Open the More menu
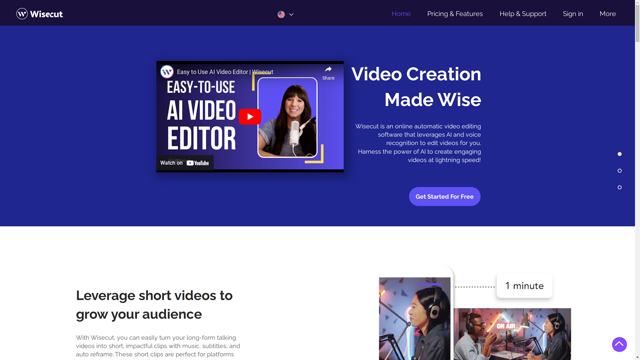640x360 pixels. [607, 14]
